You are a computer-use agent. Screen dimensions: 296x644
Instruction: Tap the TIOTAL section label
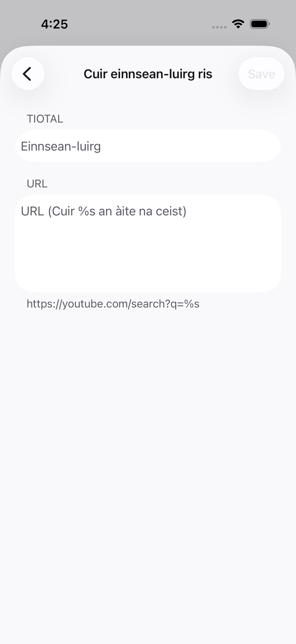45,119
